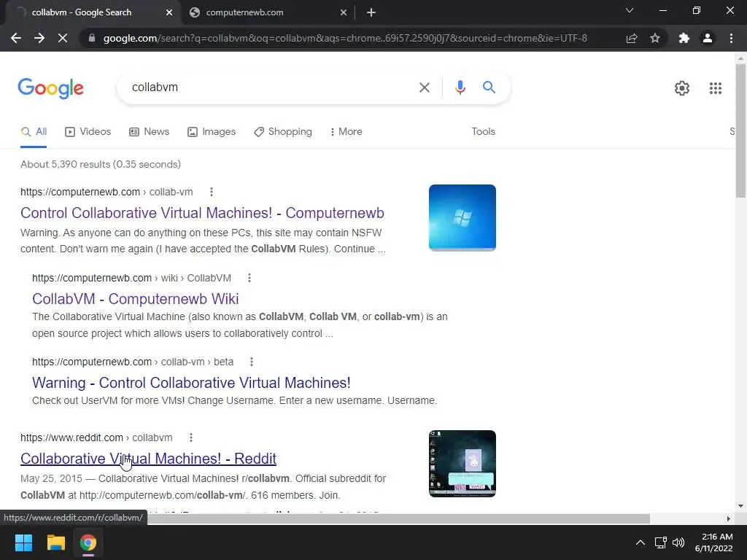Open the Google apps grid
Viewport: 747px width, 560px height.
point(715,88)
